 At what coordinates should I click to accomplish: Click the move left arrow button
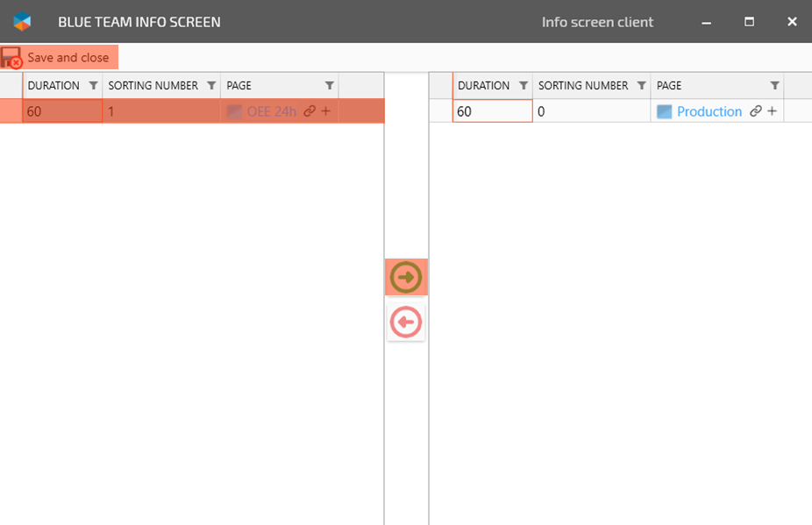click(x=406, y=323)
